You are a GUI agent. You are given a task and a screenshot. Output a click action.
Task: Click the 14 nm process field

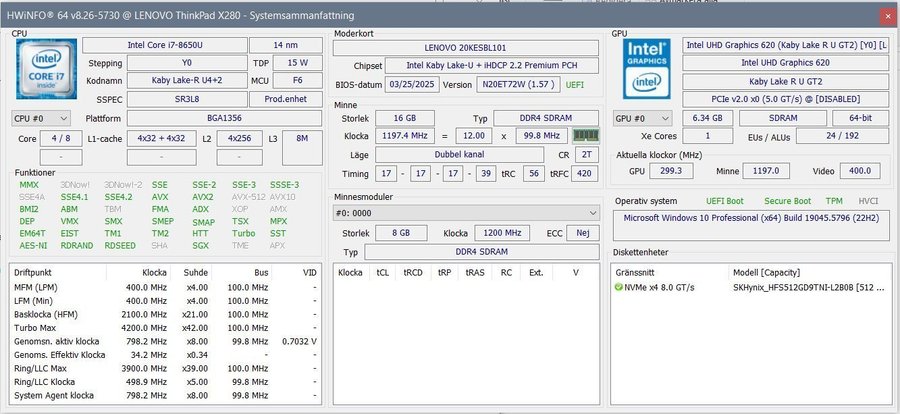286,45
